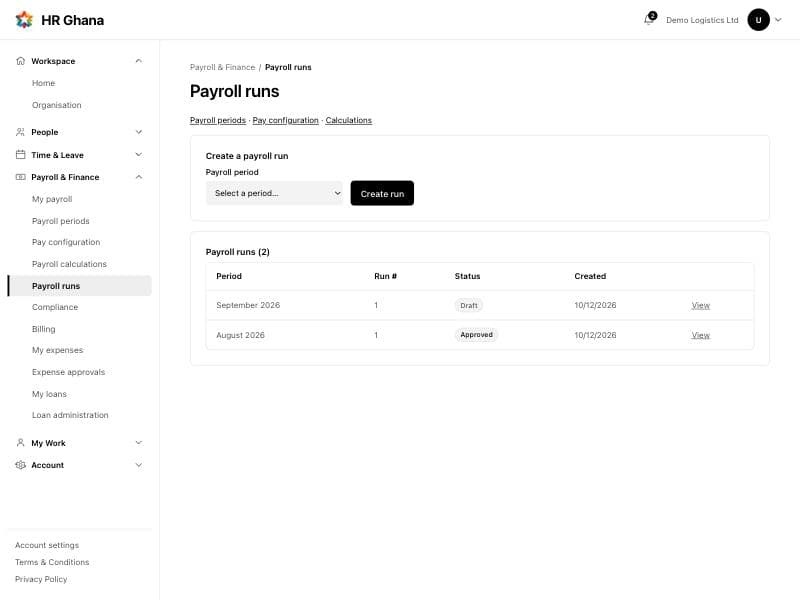Go to Home in sidebar
The height and width of the screenshot is (600, 800).
[43, 83]
